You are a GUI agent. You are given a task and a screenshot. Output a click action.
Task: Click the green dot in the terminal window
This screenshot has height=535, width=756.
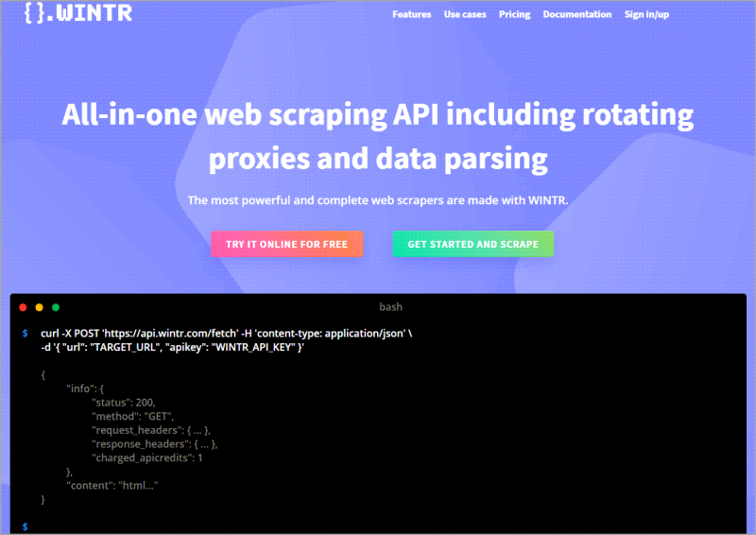56,307
